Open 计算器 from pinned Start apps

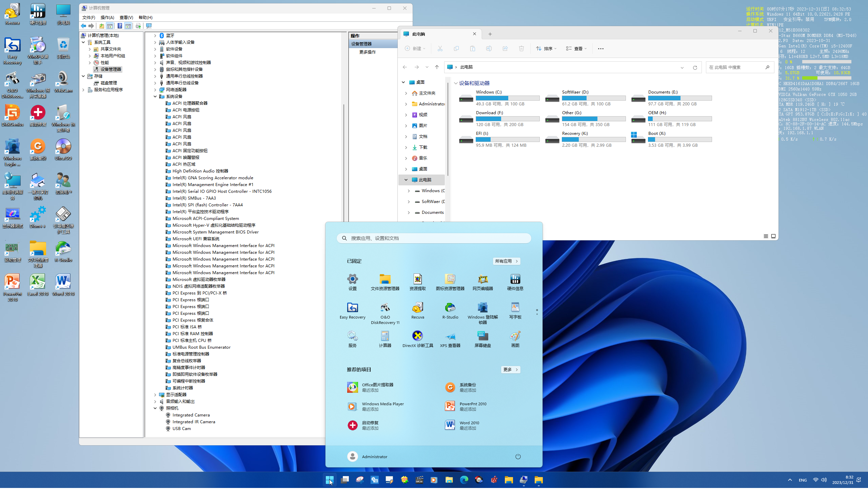pos(385,339)
